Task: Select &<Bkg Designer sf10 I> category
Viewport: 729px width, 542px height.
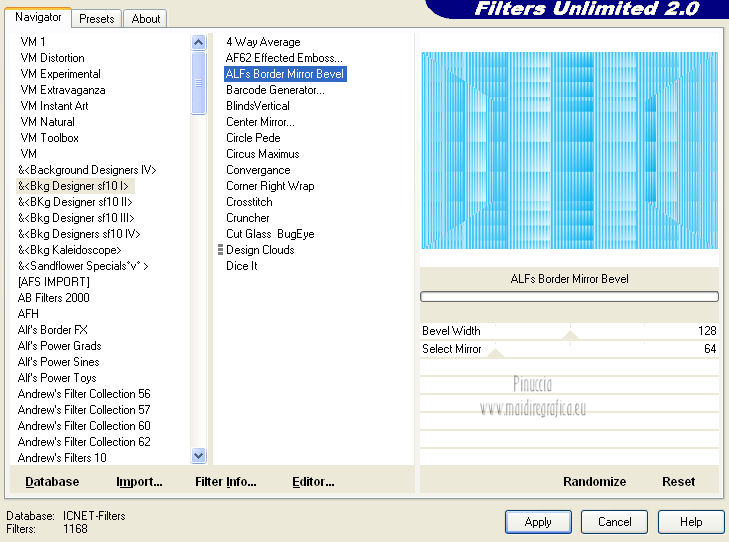Action: coord(73,186)
